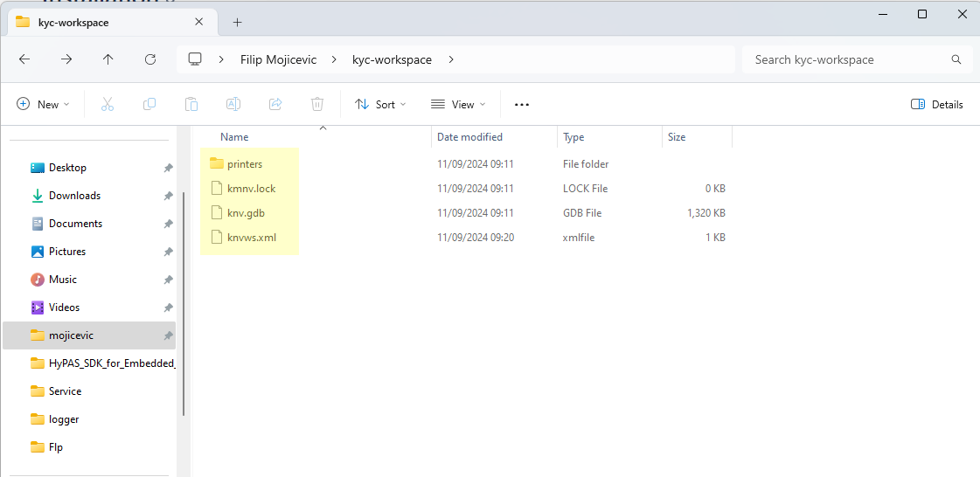This screenshot has width=980, height=477.
Task: Toggle the Details pane
Action: 936,104
